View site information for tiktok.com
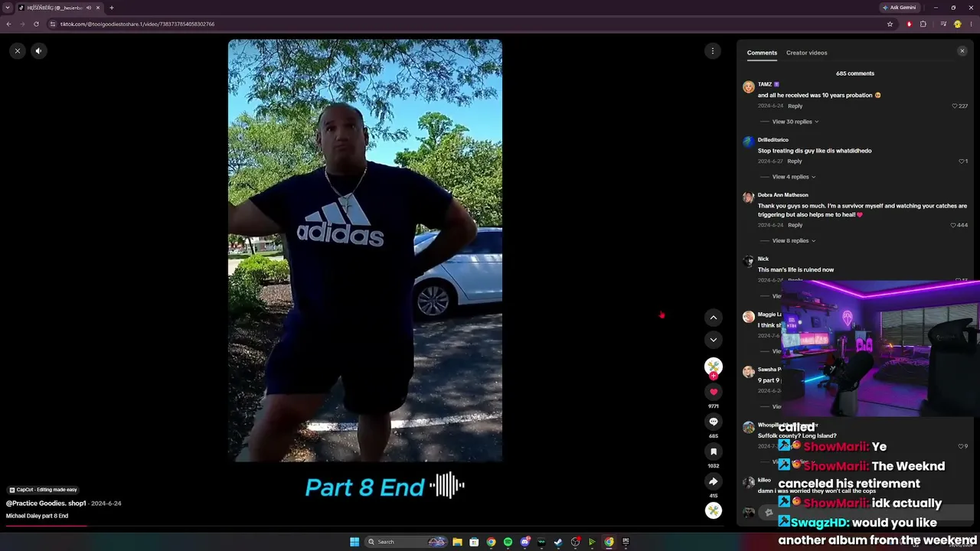This screenshot has height=551, width=980. (x=53, y=24)
